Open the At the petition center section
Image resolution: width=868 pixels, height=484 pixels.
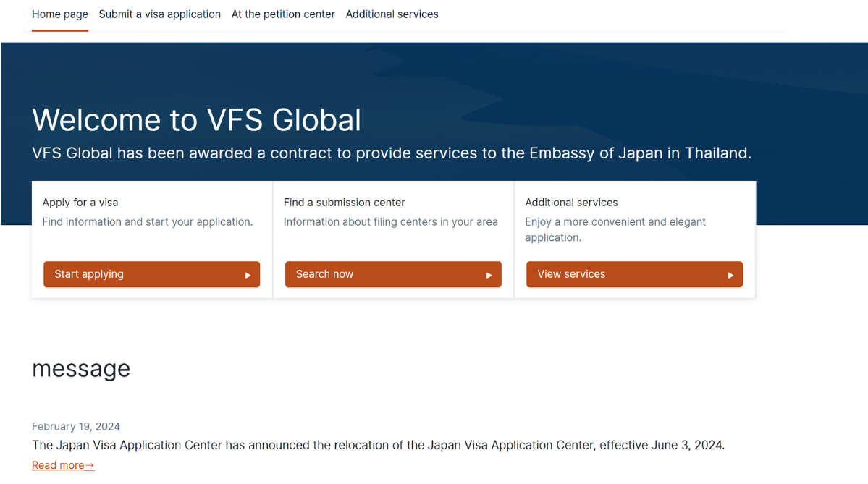283,14
